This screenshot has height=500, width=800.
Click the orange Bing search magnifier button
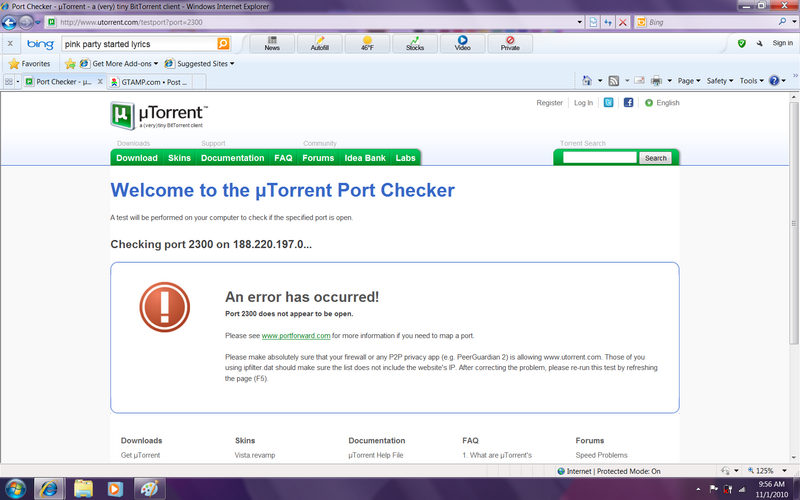click(x=223, y=44)
